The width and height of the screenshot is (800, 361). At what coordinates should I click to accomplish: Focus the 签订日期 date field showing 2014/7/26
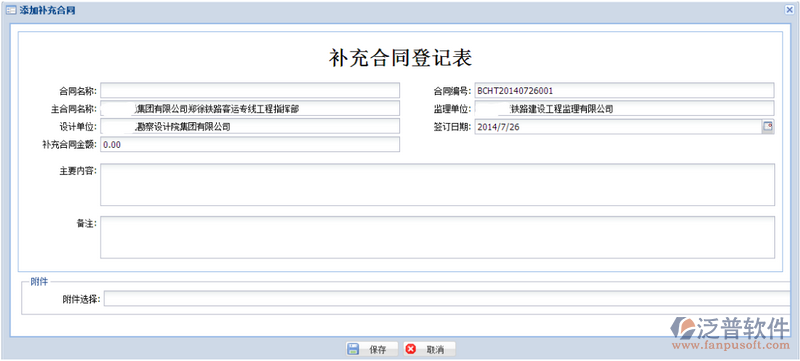(618, 127)
